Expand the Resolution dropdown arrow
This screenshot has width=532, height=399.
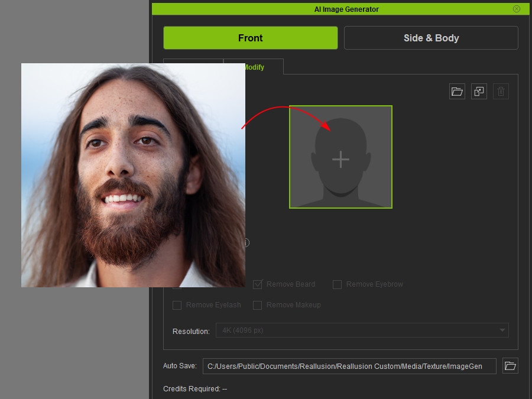[502, 330]
